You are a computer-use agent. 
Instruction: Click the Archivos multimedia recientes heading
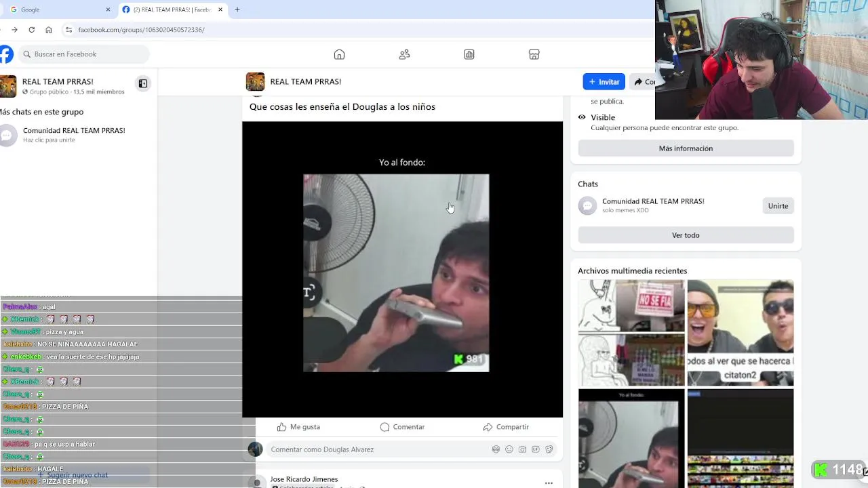point(632,270)
